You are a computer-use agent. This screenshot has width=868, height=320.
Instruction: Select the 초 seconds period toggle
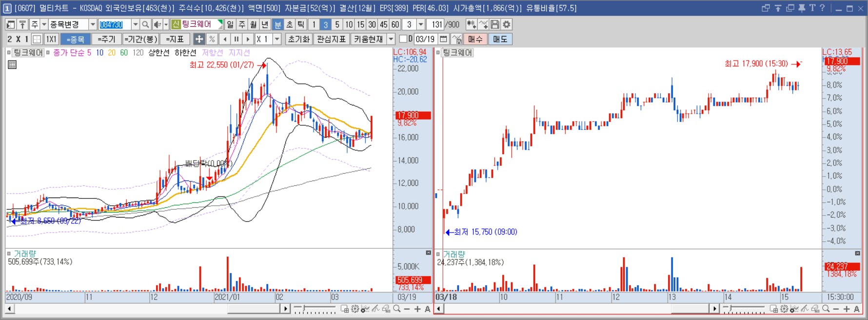[x=289, y=24]
